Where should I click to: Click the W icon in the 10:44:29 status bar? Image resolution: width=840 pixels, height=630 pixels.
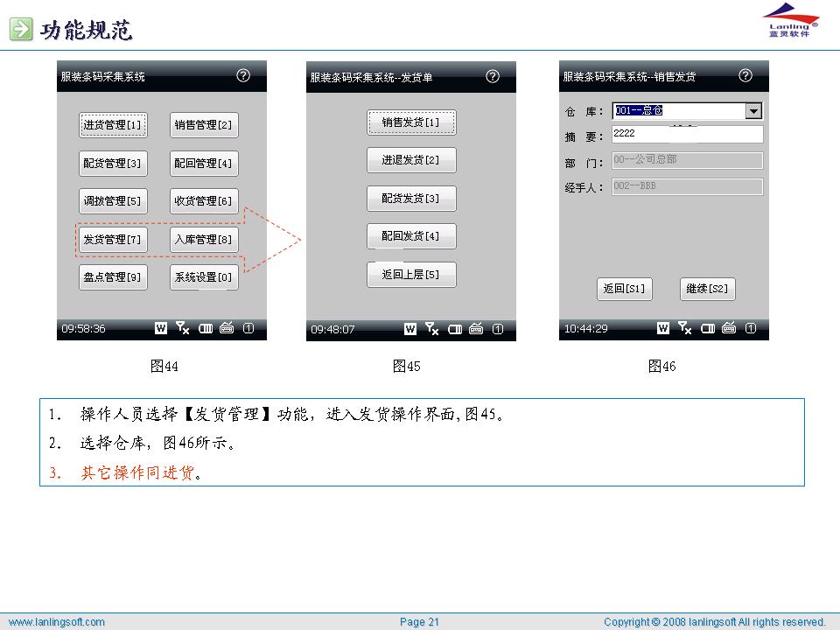pyautogui.click(x=662, y=328)
